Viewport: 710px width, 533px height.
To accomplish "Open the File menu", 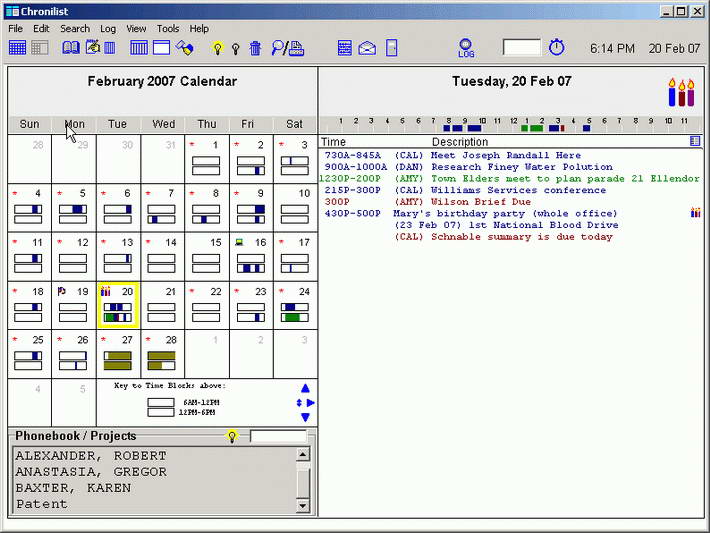I will (x=15, y=29).
